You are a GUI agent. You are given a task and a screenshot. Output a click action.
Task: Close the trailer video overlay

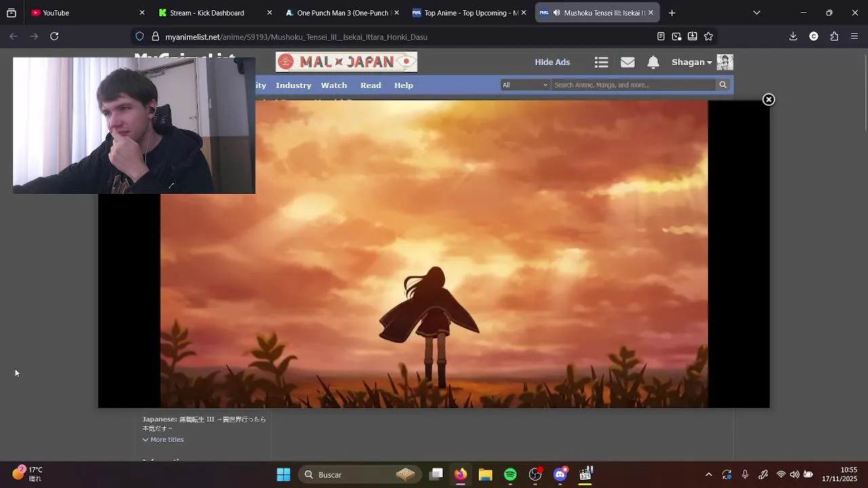click(x=768, y=100)
